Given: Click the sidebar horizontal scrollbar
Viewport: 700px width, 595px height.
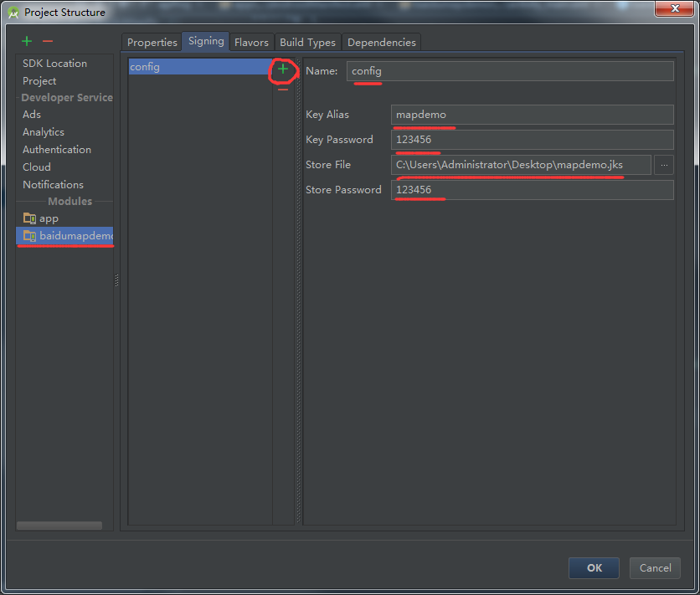Looking at the screenshot, I should tap(59, 526).
